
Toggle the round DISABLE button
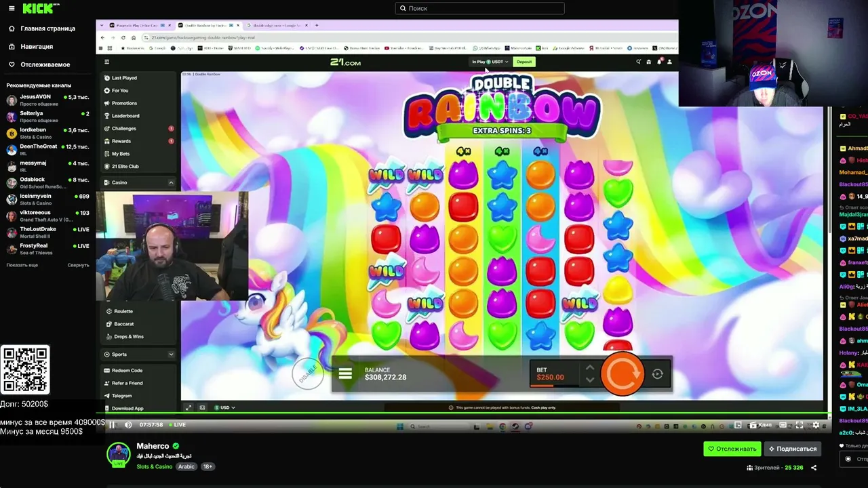(x=307, y=373)
